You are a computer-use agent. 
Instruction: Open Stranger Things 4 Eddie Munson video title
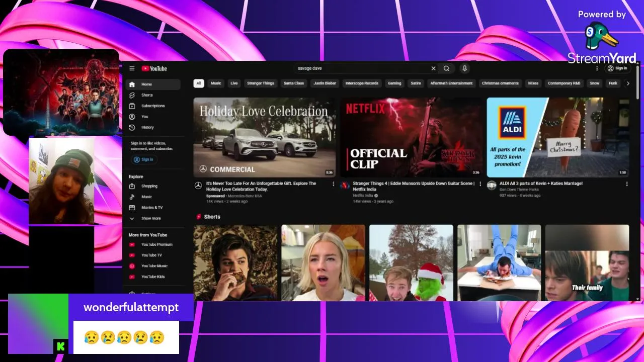click(x=413, y=187)
